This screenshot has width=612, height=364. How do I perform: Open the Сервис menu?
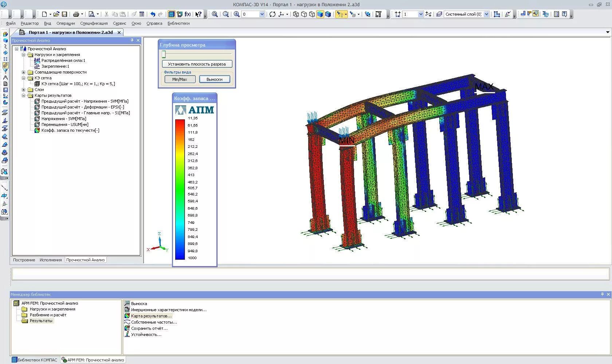tap(119, 23)
